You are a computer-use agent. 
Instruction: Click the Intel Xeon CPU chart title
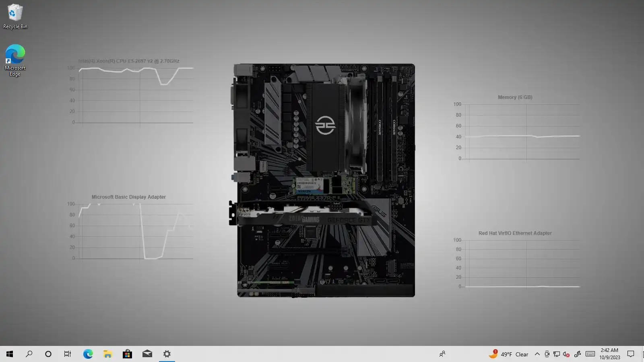129,61
